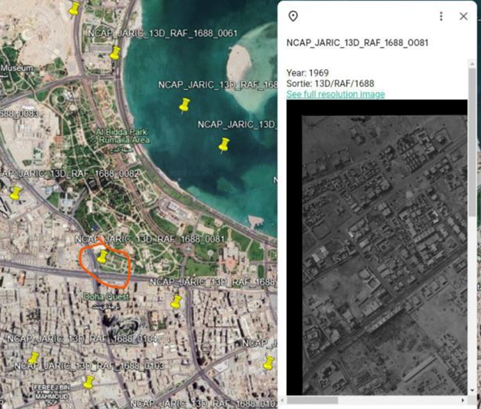Click the NCAP_JARIC_13D_RAF_1688_0104 map label
The width and height of the screenshot is (481, 409).
click(82, 339)
